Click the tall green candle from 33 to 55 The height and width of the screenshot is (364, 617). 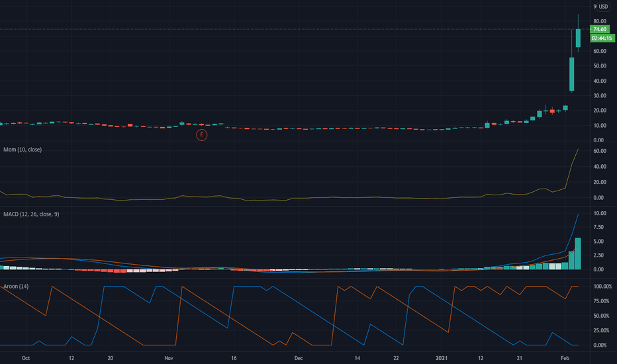pyautogui.click(x=572, y=74)
